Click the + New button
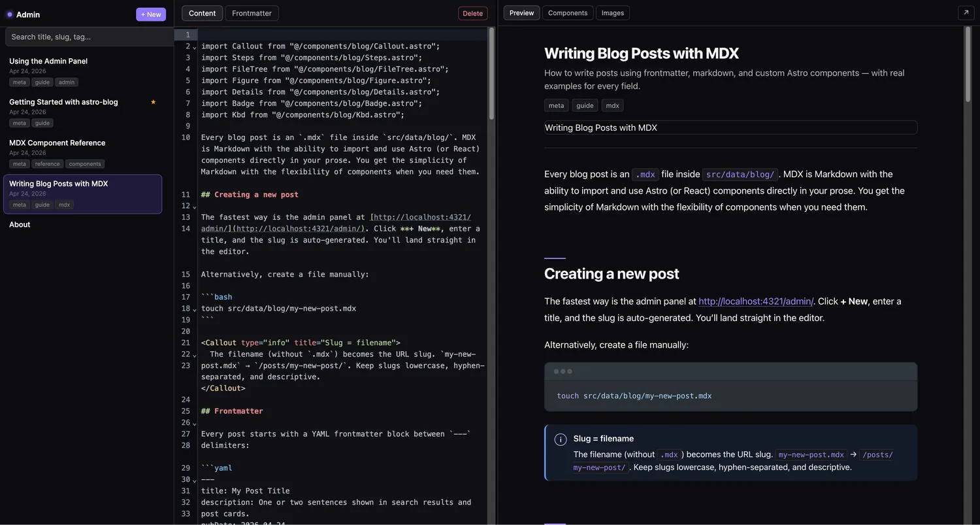This screenshot has width=980, height=525. [x=151, y=14]
